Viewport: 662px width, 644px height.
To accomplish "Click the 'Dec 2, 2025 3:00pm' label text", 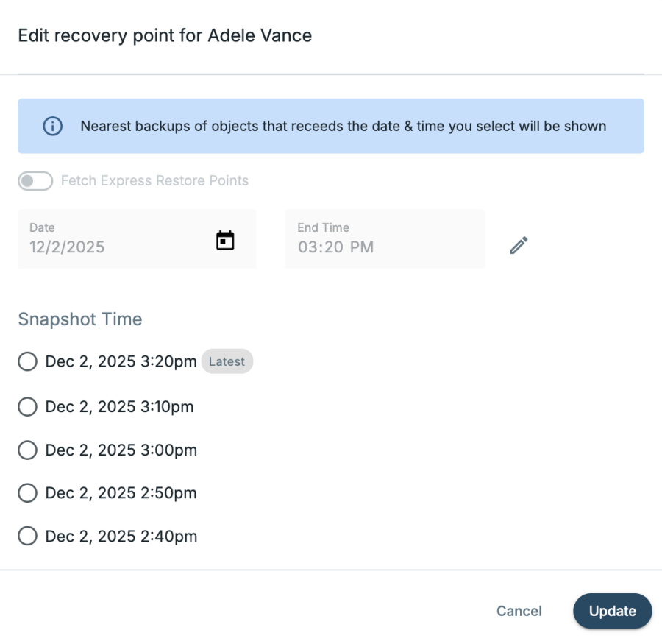I will [121, 450].
